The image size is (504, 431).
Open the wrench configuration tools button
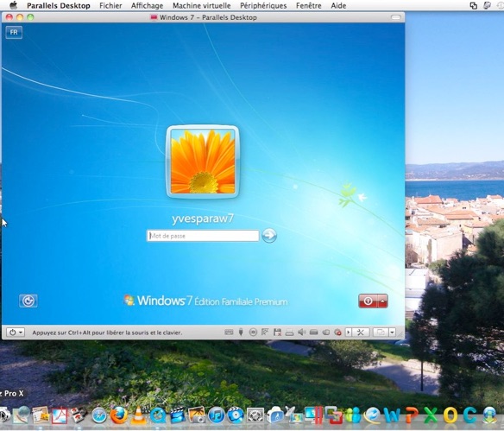point(361,333)
